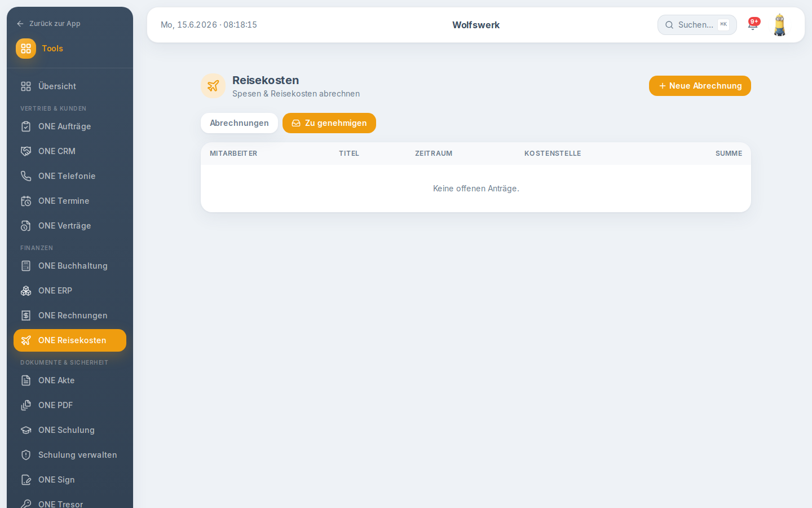Screen dimensions: 812x508
Task: Click the Mitarbeiter column header
Action: [233, 154]
